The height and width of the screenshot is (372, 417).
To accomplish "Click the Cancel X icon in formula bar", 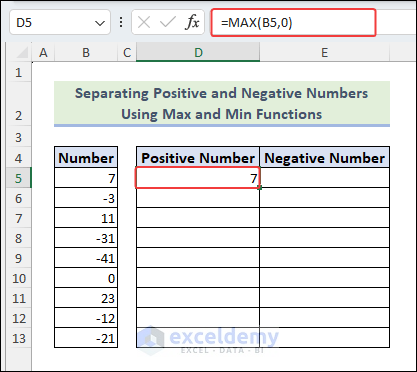I will [144, 23].
